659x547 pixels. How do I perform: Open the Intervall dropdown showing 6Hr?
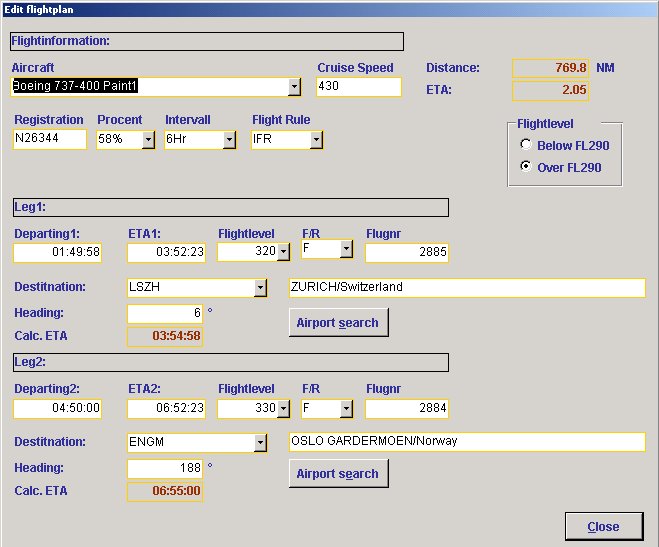click(x=229, y=139)
